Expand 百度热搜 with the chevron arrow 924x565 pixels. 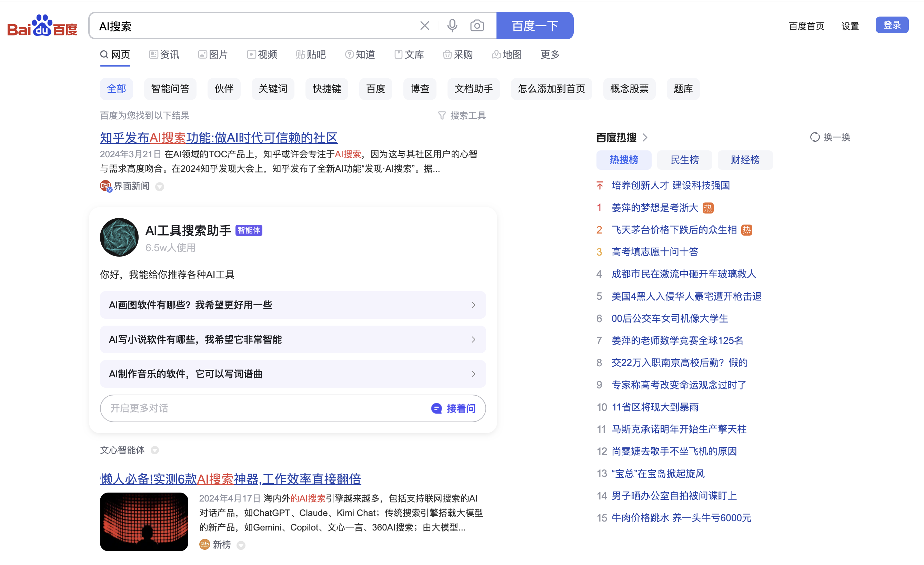tap(645, 137)
